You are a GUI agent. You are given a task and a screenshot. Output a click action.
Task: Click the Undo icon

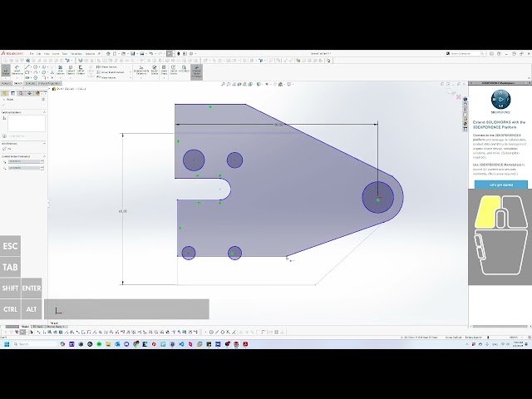(151, 53)
